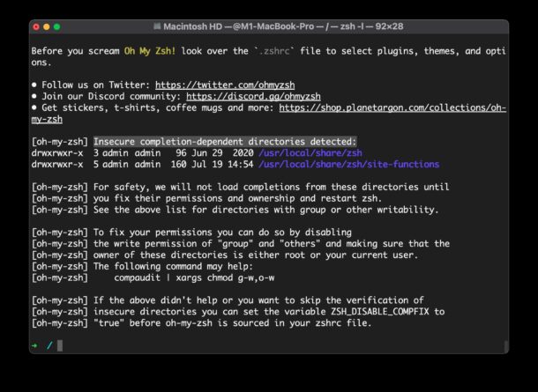
Task: Click the highlighted 'Insecure completion-dependent directories detected' text
Action: [x=225, y=142]
